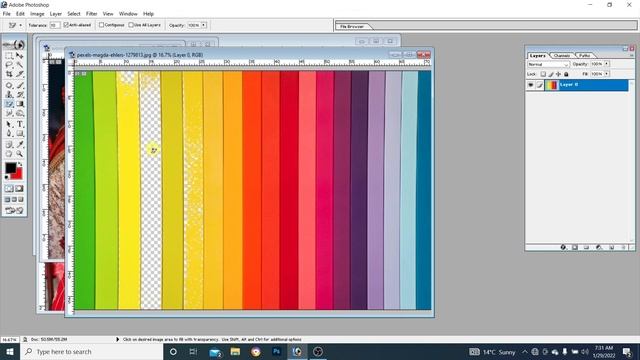Select the Slice tool
Viewport: 640px width, 360px height.
[x=19, y=74]
